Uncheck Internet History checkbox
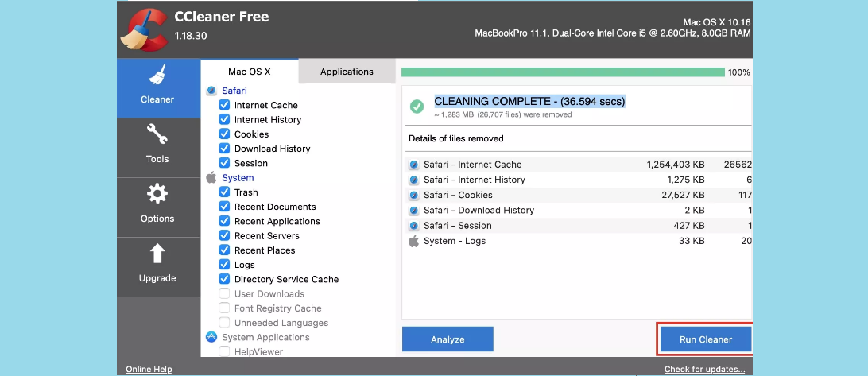The height and width of the screenshot is (376, 868). (224, 119)
